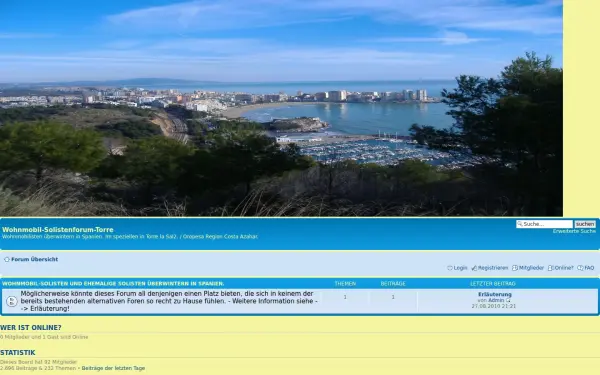
Task: Open the Login link
Action: pyautogui.click(x=460, y=268)
